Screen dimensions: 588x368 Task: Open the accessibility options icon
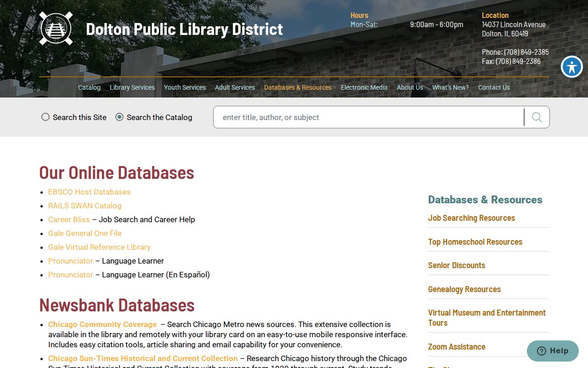(572, 67)
